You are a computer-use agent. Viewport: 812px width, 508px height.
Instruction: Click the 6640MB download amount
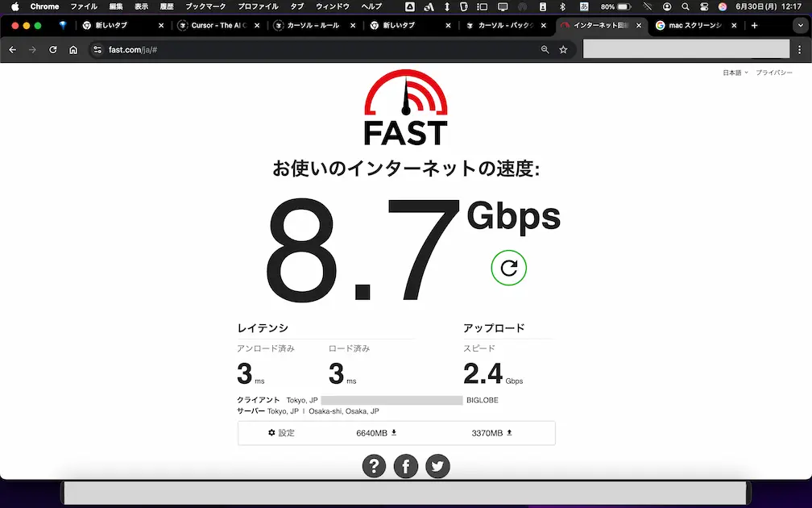pyautogui.click(x=376, y=433)
